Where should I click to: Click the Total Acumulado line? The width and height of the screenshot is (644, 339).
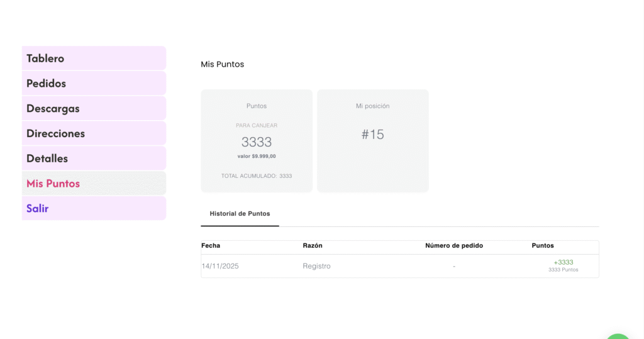[257, 176]
